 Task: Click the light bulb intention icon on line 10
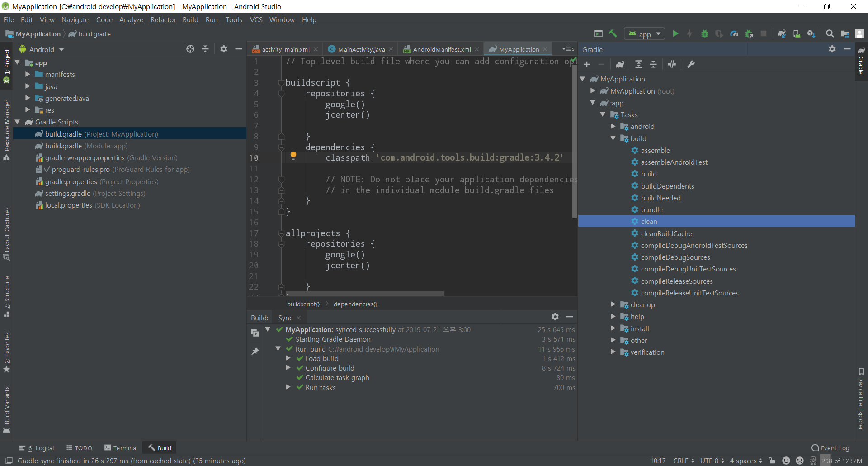coord(293,156)
